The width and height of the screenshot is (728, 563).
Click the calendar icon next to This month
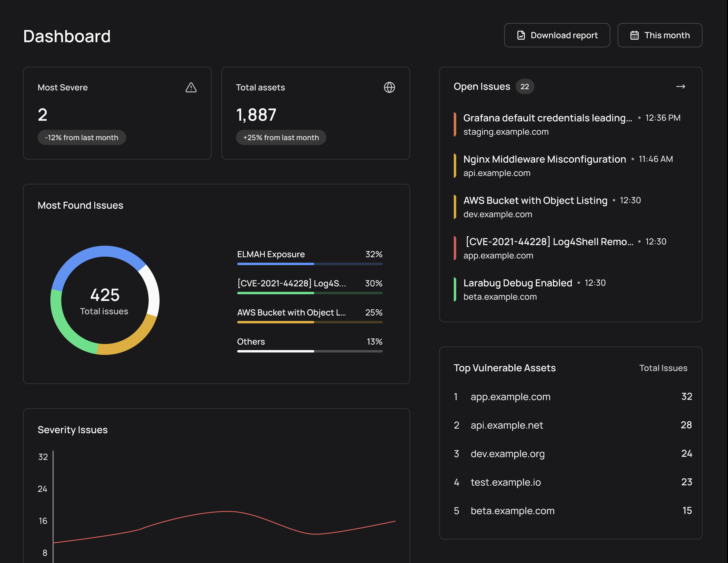coord(635,35)
